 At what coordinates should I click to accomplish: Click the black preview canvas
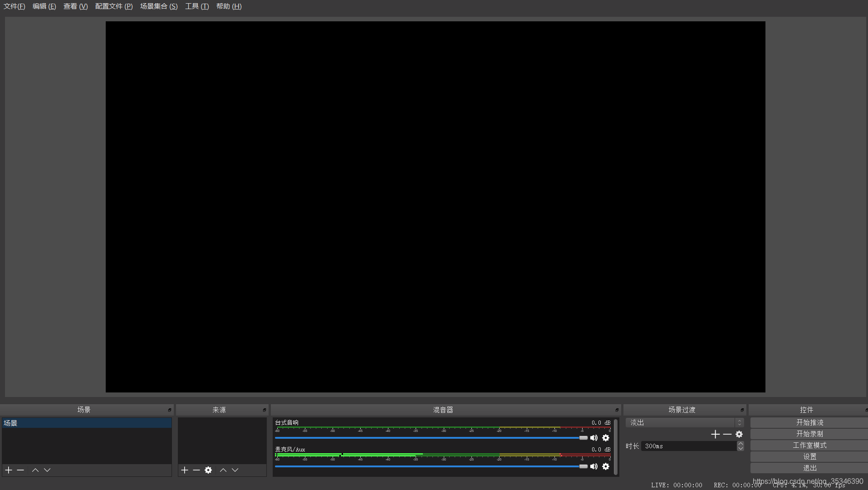[x=436, y=207]
